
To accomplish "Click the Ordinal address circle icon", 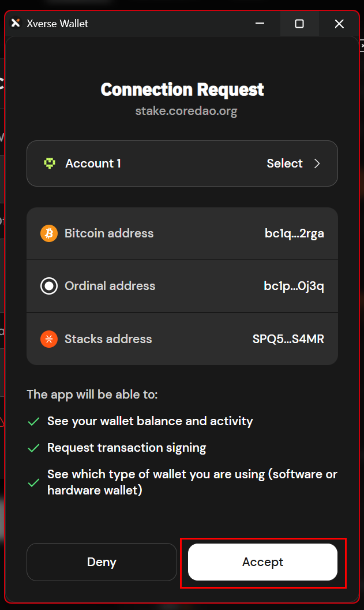I will (x=48, y=285).
